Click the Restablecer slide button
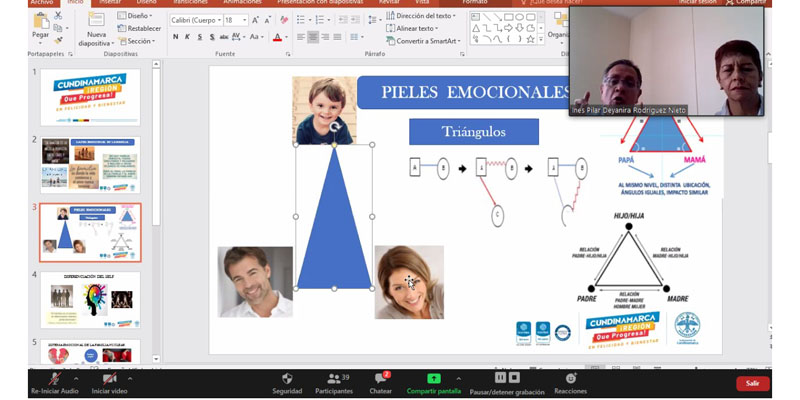The height and width of the screenshot is (400, 800). click(x=139, y=29)
